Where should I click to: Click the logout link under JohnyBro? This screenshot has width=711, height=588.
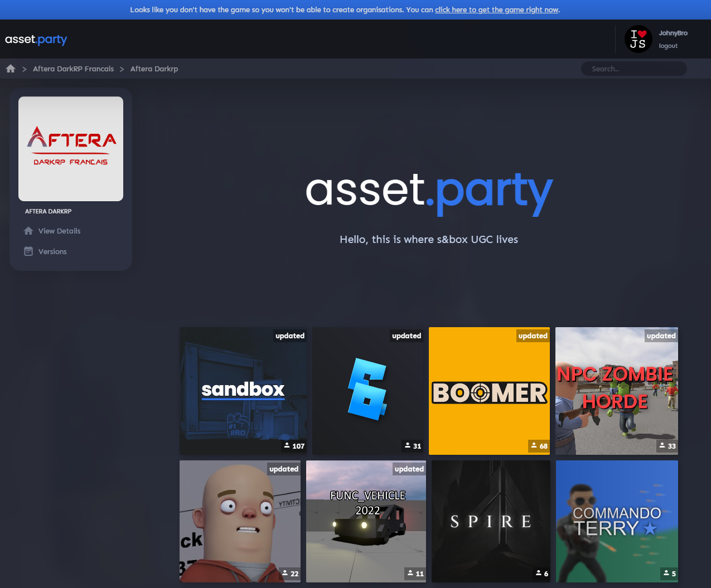click(x=668, y=45)
